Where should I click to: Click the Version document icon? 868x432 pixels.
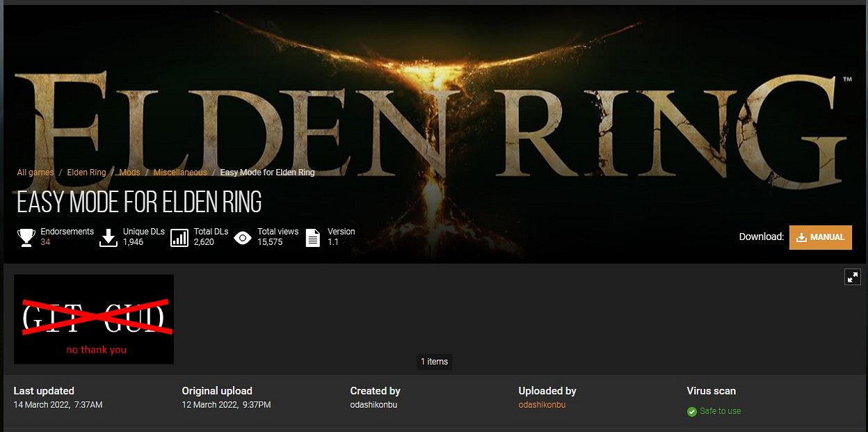pyautogui.click(x=313, y=237)
